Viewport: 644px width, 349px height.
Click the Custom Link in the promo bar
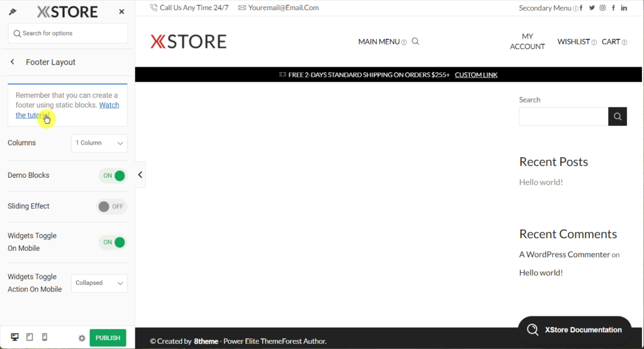(x=476, y=75)
